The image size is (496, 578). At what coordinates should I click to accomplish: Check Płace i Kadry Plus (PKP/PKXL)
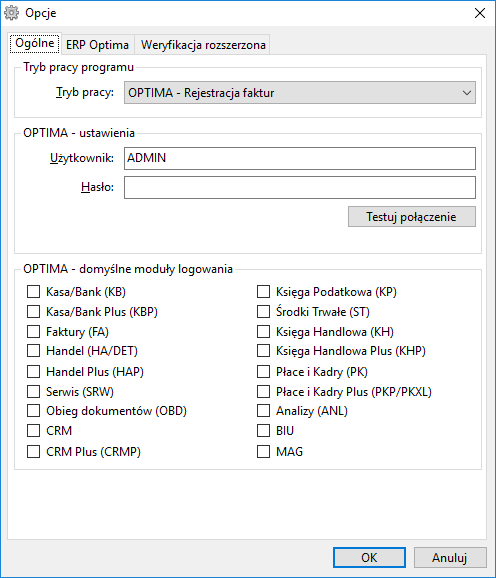tap(263, 391)
